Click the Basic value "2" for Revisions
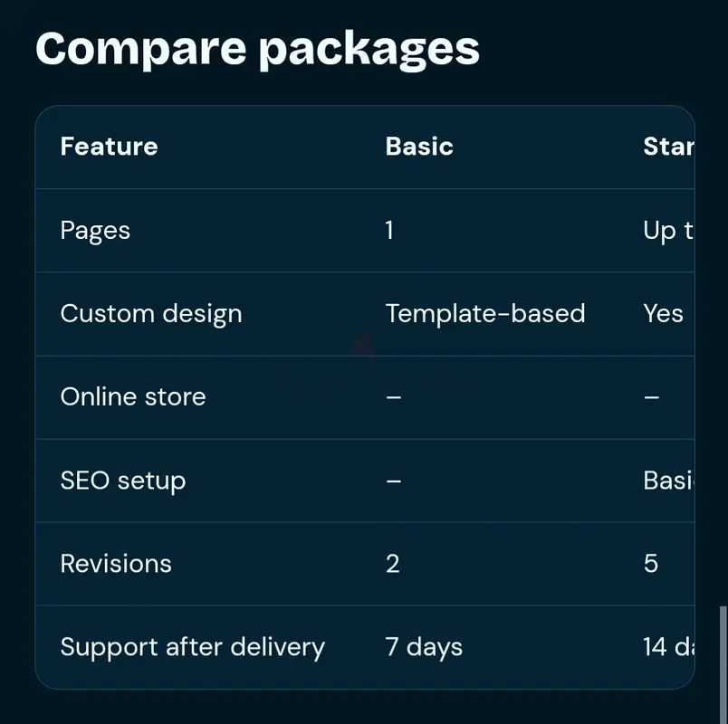Screen dimensions: 728x724 point(393,564)
